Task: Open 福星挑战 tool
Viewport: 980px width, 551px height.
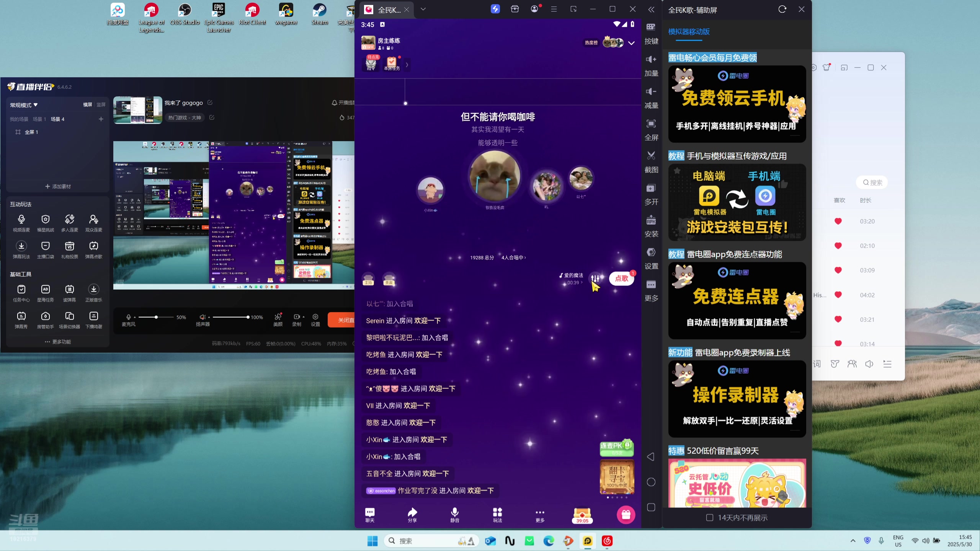Action: (x=45, y=223)
